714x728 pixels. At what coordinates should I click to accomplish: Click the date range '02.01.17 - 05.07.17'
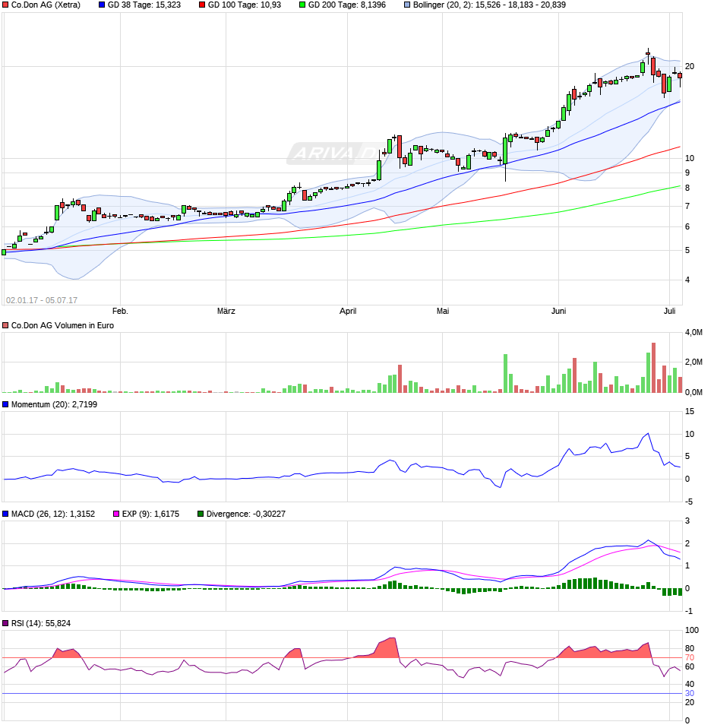click(x=42, y=300)
